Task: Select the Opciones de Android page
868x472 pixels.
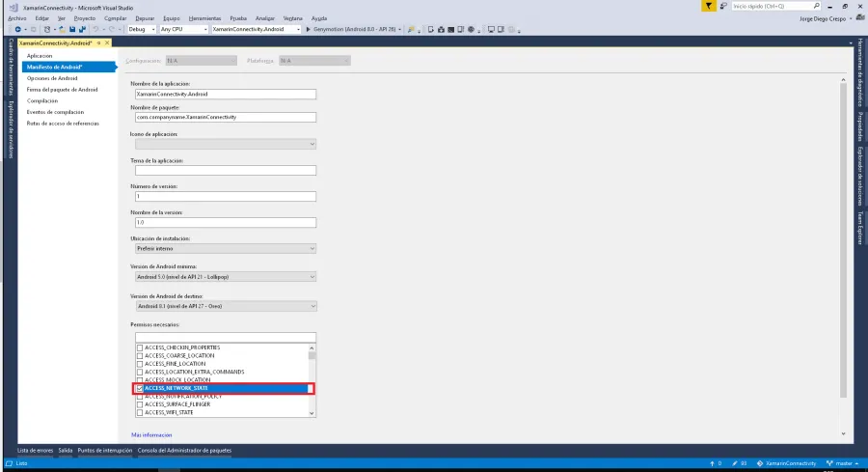Action: click(x=52, y=78)
